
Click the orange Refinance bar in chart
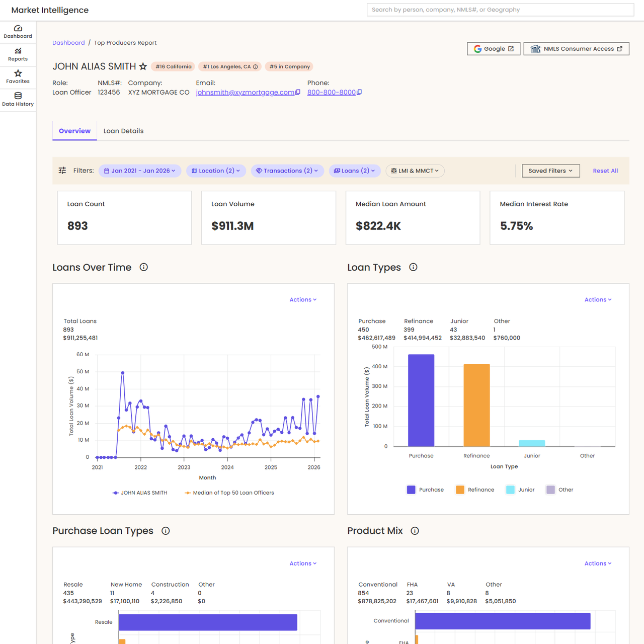click(x=476, y=406)
